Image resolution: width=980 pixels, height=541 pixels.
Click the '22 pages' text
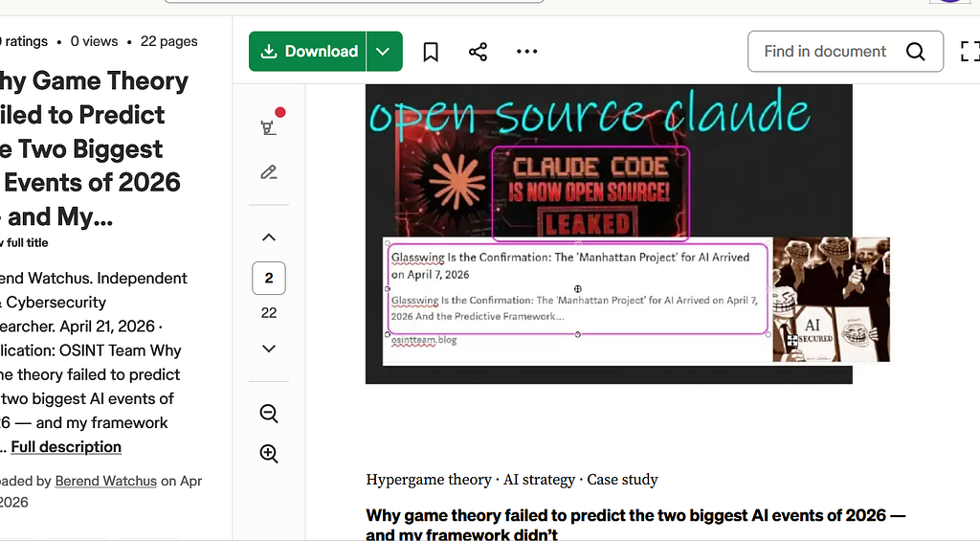(x=168, y=41)
